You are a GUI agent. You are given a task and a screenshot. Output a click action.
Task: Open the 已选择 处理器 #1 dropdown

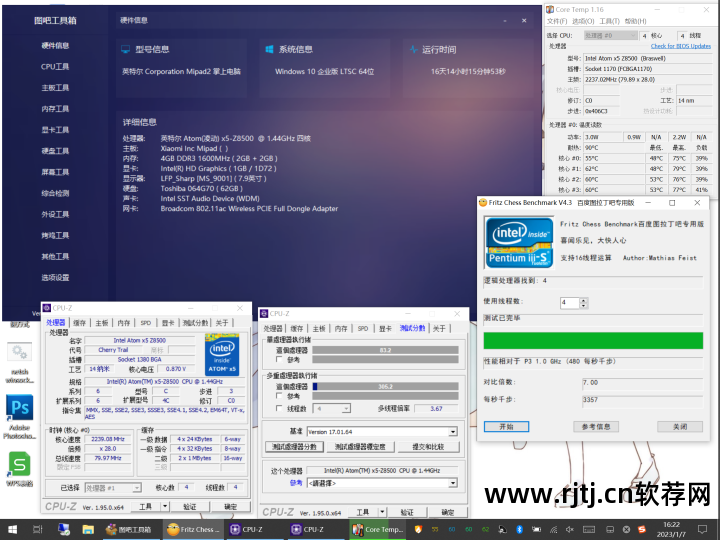pos(113,488)
